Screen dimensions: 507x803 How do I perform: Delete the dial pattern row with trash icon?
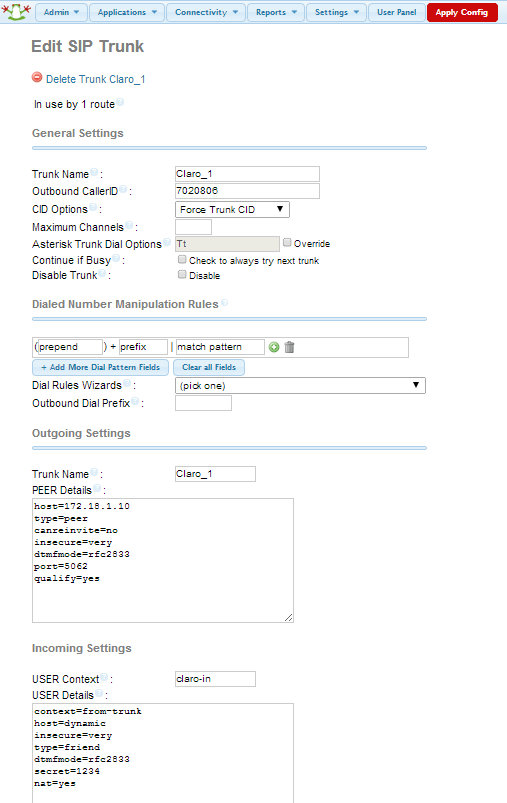289,347
